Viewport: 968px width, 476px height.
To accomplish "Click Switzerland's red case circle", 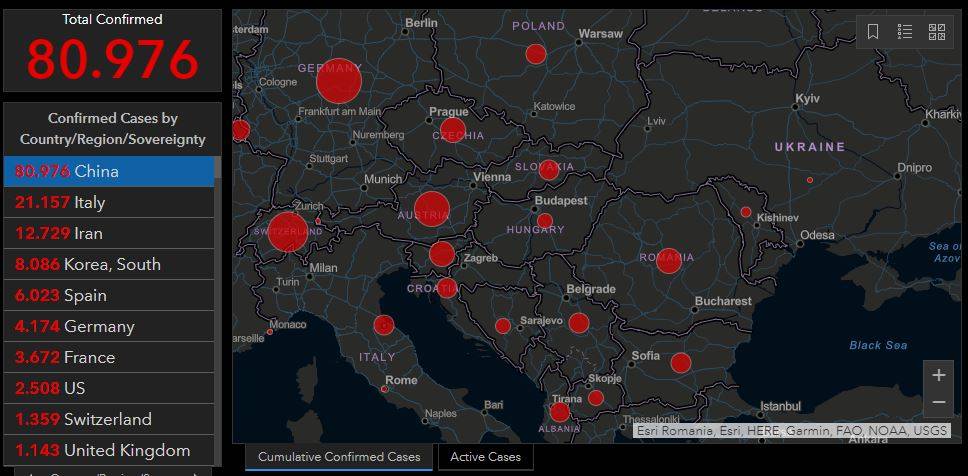I will 288,232.
